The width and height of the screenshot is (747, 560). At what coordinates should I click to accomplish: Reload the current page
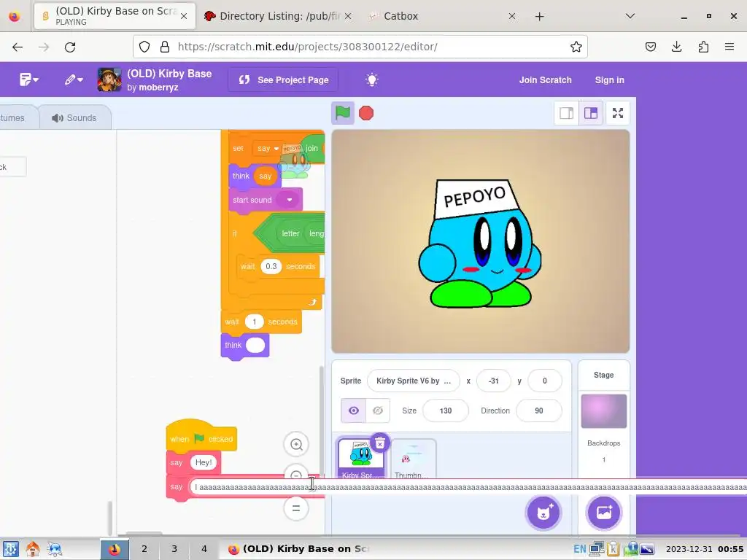tap(70, 47)
